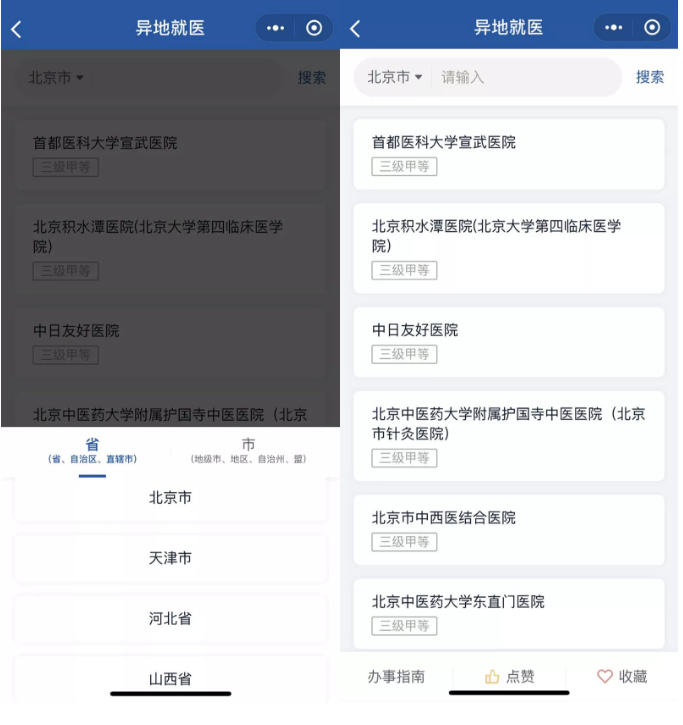Select 河北省 from the province list
Image resolution: width=683 pixels, height=725 pixels.
[171, 619]
